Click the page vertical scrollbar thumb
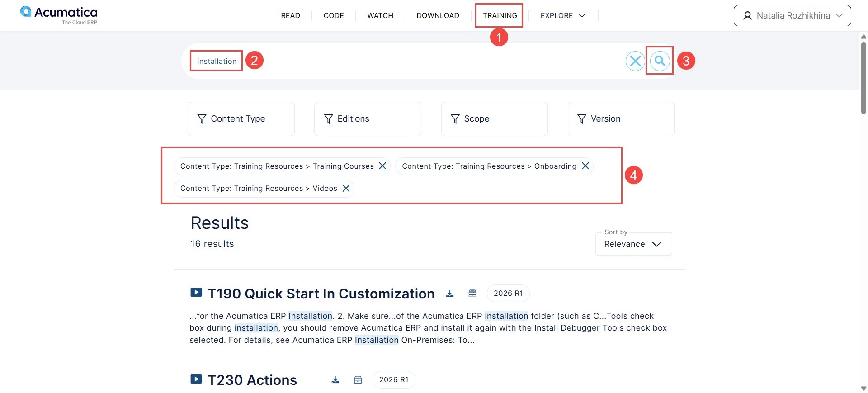 point(863,78)
